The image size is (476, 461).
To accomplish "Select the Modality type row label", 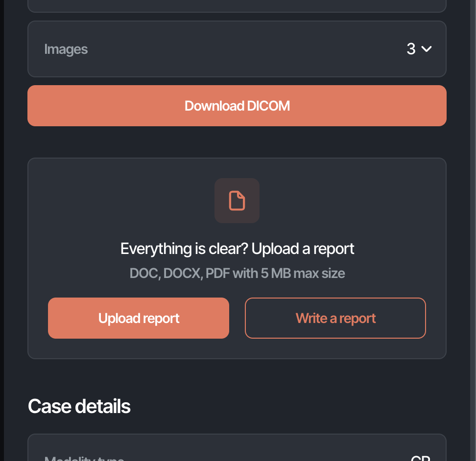I will (84, 458).
